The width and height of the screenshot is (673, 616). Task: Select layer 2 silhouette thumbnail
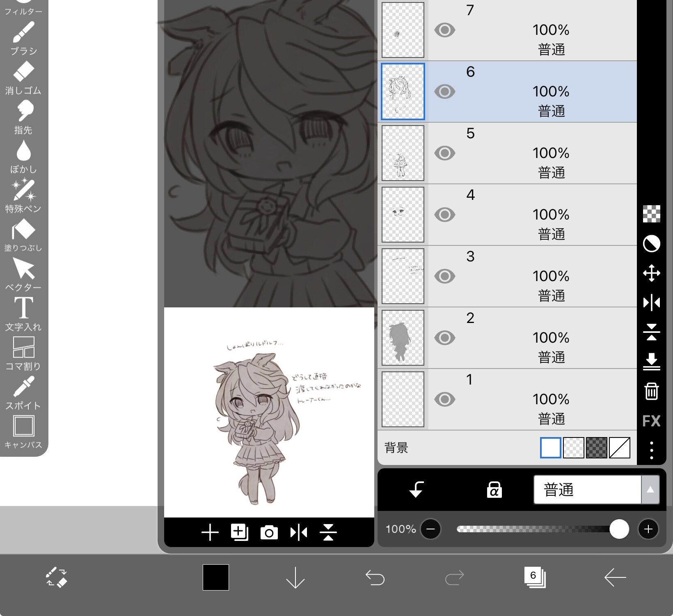coord(403,338)
